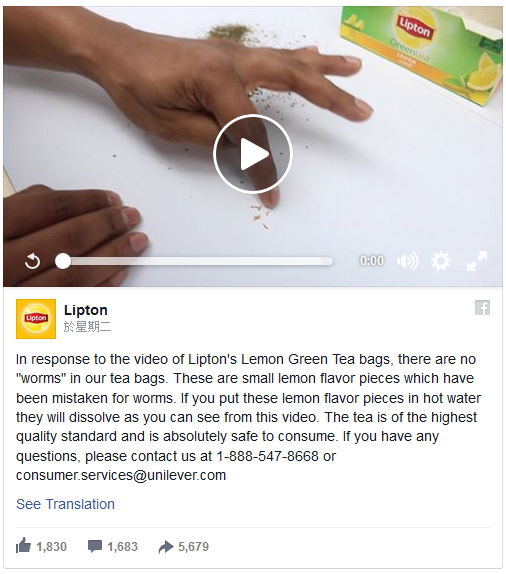Click See Translation link
The width and height of the screenshot is (506, 574).
click(x=66, y=504)
